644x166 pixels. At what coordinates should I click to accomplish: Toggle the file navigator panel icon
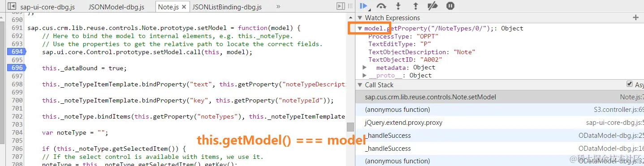coord(12,6)
